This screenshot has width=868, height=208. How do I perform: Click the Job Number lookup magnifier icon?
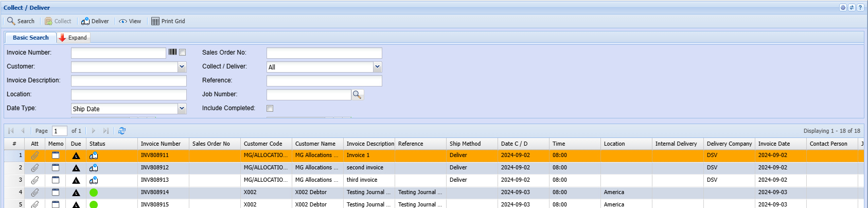357,95
